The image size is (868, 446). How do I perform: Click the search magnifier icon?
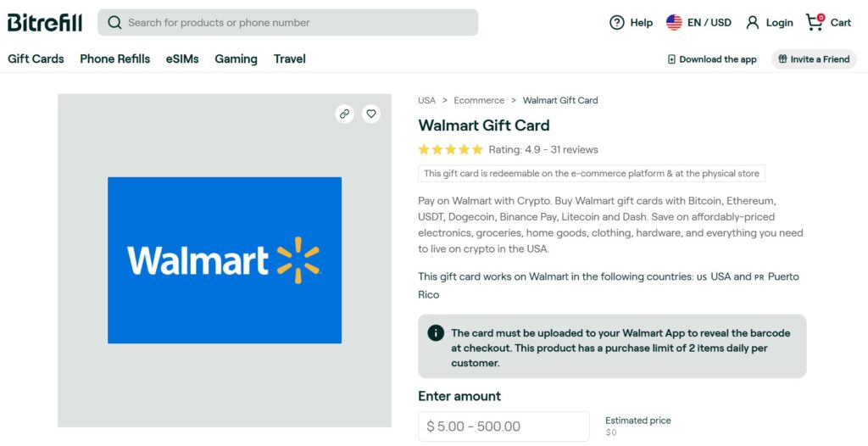tap(114, 23)
